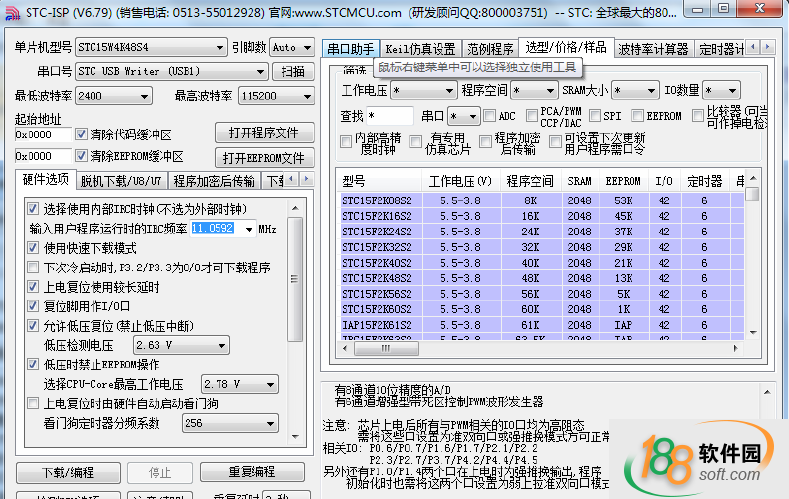Enable 上电复位时由硬件自动启动看门狗 option
Screen dimensions: 789x499
coord(34,404)
